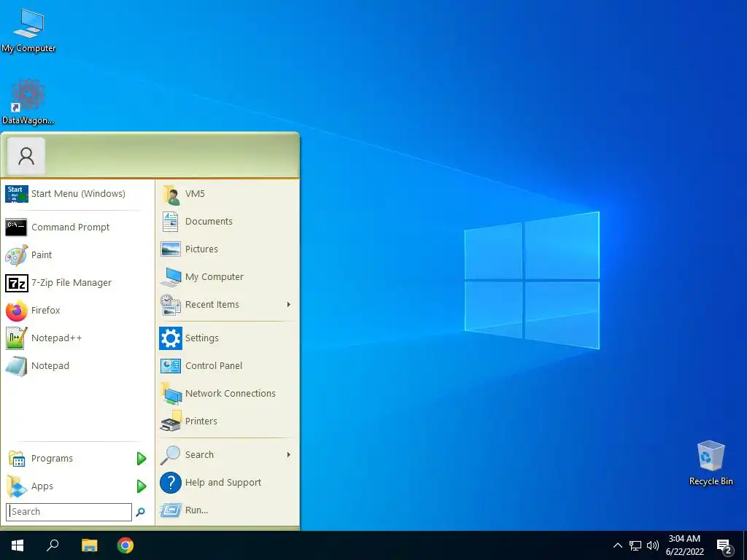Click the Pictures icon
The height and width of the screenshot is (560, 747).
tap(171, 249)
